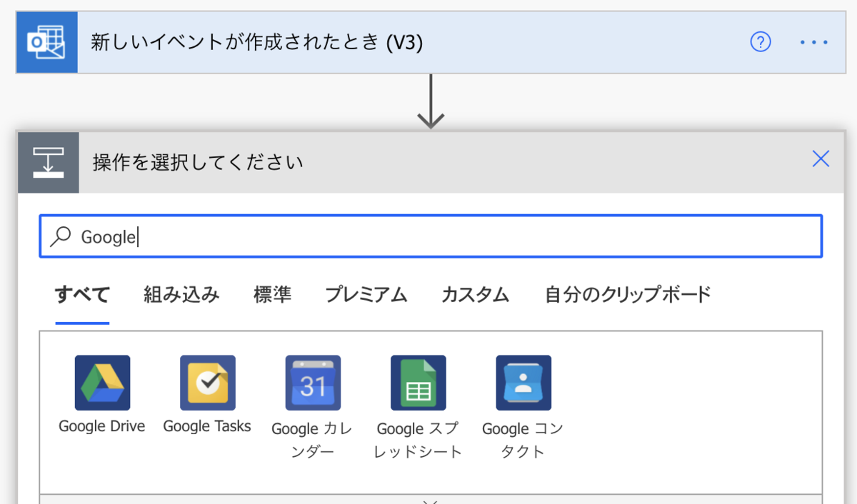Switch to the プレミアム tab
This screenshot has width=857, height=504.
tap(366, 295)
